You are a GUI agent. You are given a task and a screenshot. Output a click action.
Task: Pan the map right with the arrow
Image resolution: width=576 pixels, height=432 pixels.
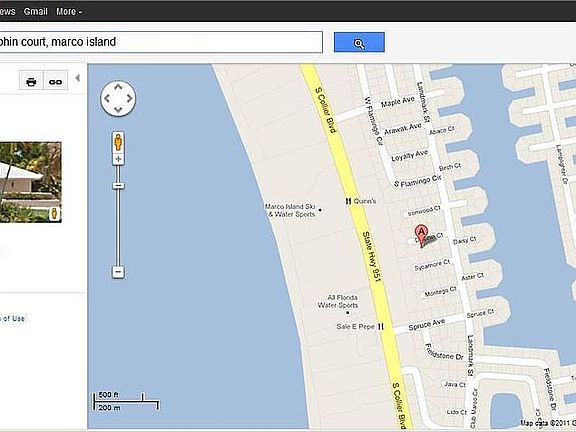pyautogui.click(x=129, y=98)
